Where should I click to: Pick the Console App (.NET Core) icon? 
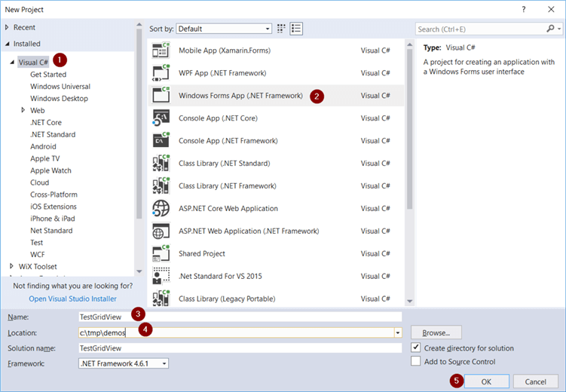(161, 118)
